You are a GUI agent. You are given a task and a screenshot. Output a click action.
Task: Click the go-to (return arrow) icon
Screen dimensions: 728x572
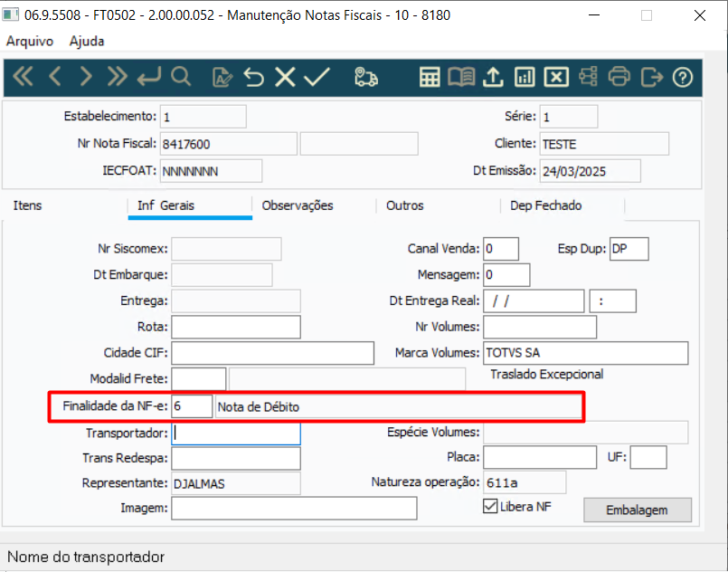(x=149, y=77)
